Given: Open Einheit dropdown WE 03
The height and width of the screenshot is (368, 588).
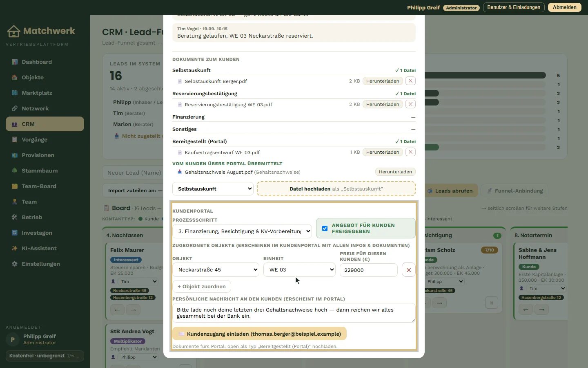Looking at the screenshot, I should click(299, 270).
